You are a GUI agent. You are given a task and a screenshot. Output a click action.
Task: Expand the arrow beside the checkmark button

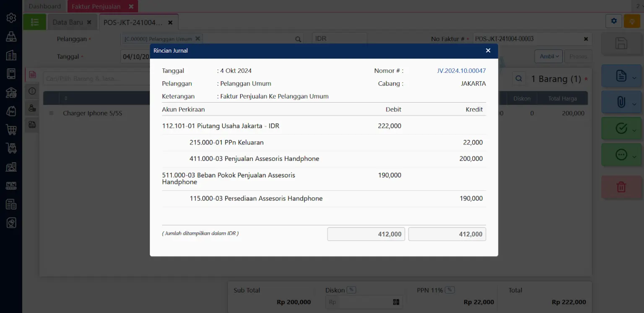(x=634, y=130)
